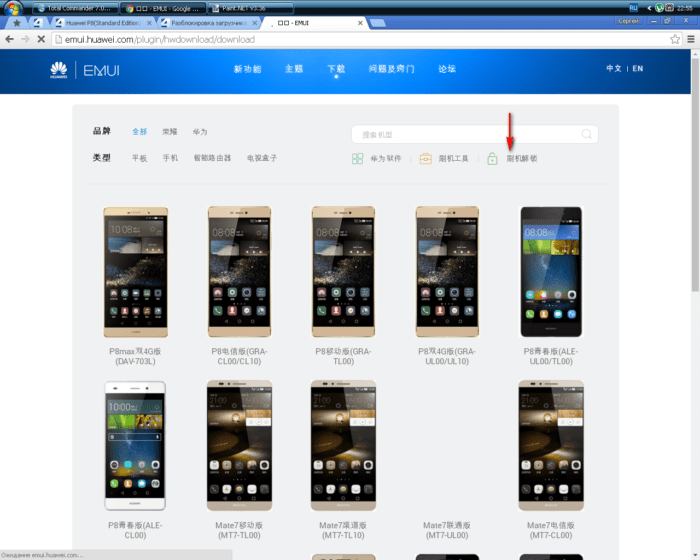
Task: Open Windows Start button
Action: click(13, 8)
